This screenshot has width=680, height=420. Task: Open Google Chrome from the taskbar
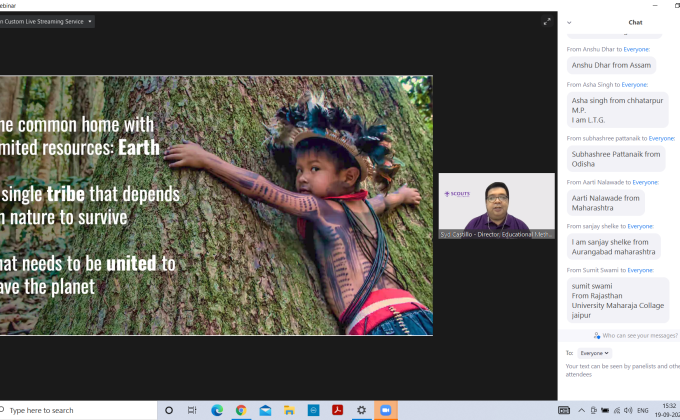[x=241, y=410]
